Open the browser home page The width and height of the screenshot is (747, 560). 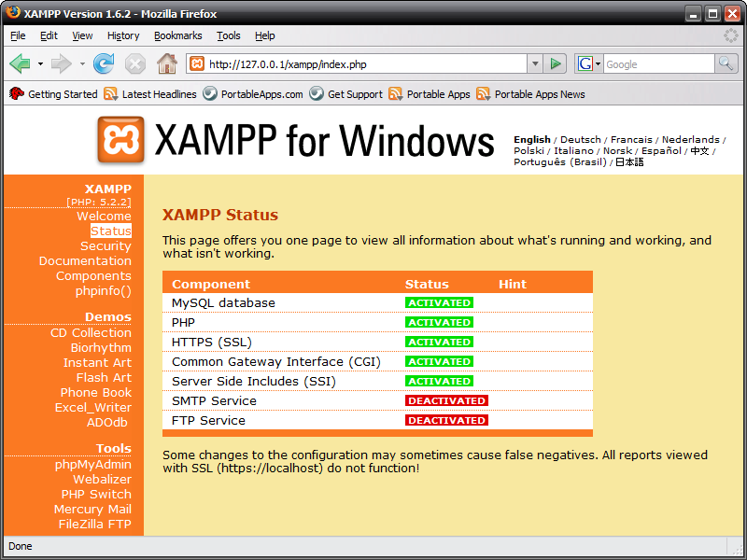click(x=165, y=63)
